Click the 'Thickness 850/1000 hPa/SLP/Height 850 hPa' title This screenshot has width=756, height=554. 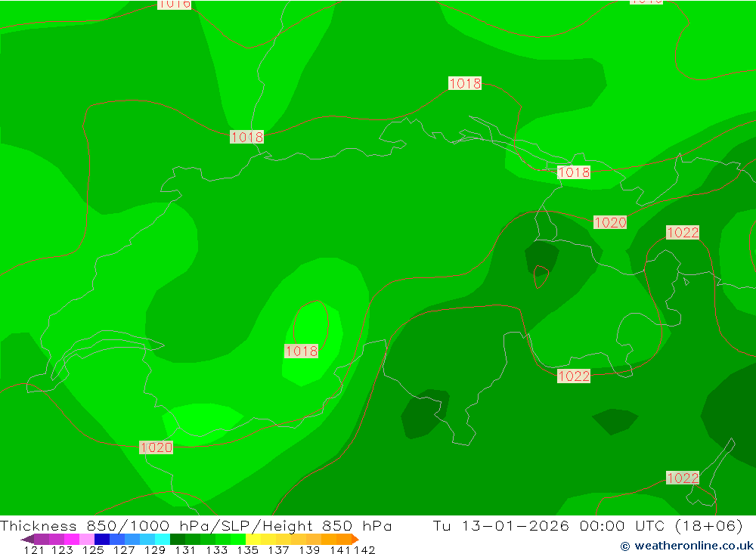click(196, 525)
